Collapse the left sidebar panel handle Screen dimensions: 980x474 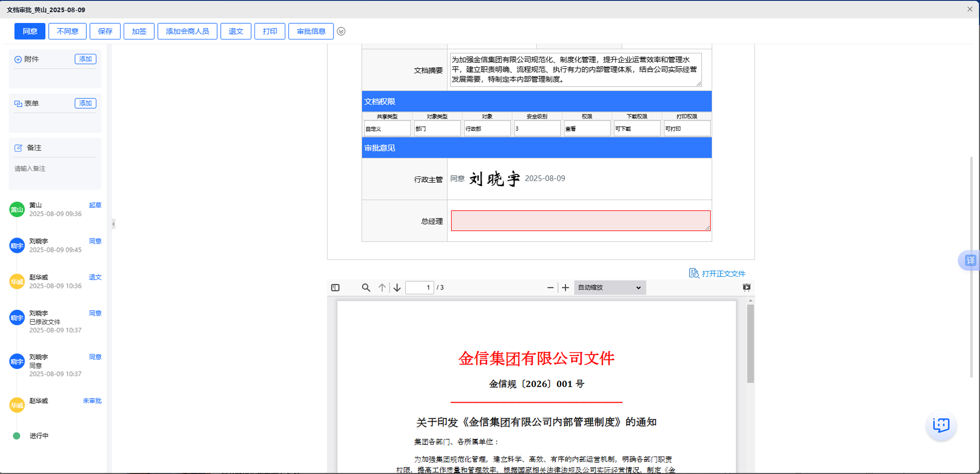[113, 224]
